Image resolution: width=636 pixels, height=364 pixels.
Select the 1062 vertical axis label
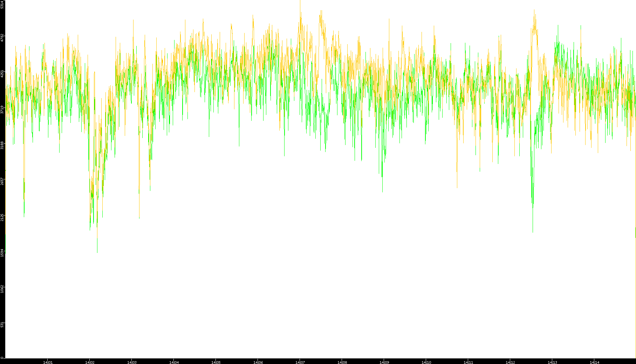click(x=2, y=289)
